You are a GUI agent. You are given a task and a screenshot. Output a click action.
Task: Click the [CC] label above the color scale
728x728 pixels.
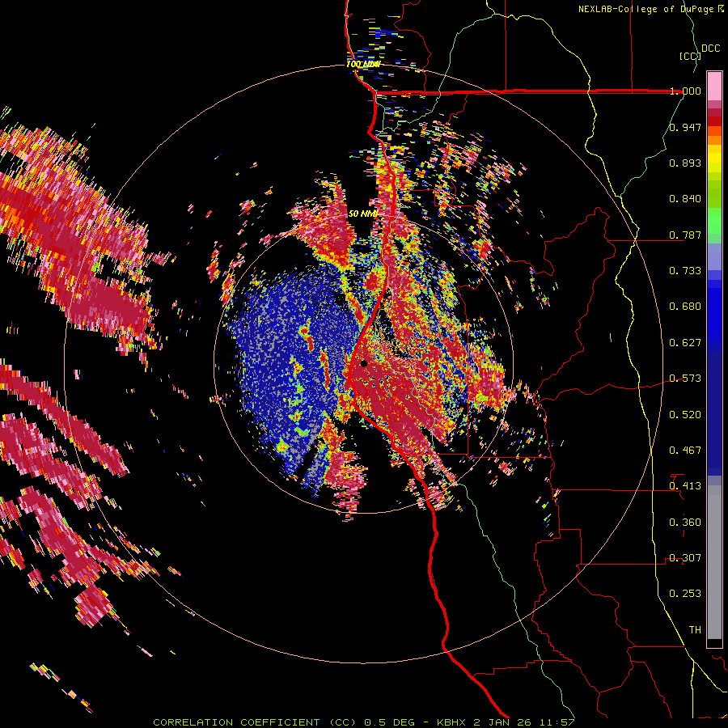tap(690, 56)
